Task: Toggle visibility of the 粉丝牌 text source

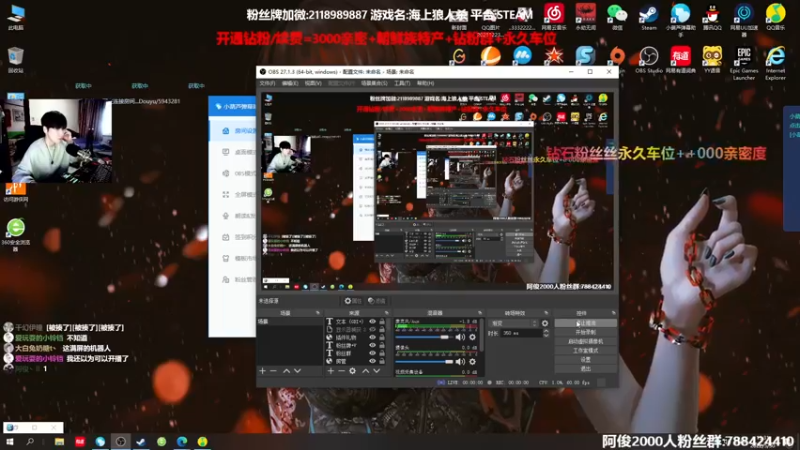Action: pos(372,345)
